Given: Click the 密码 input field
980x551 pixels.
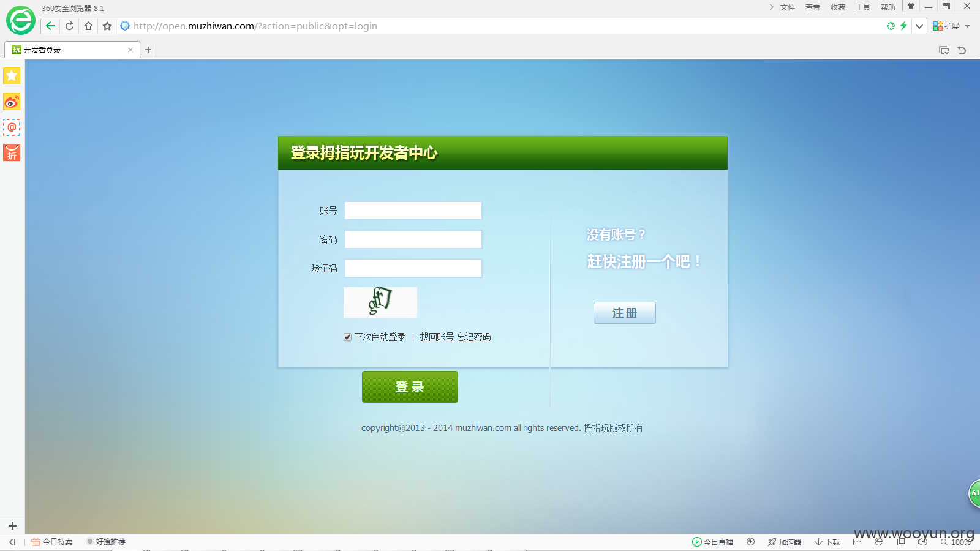Looking at the screenshot, I should (413, 239).
